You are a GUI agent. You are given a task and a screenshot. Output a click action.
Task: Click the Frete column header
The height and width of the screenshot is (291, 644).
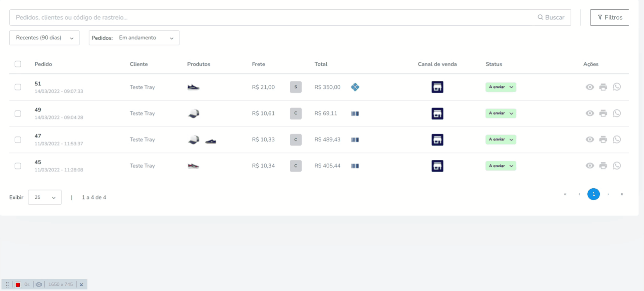258,64
